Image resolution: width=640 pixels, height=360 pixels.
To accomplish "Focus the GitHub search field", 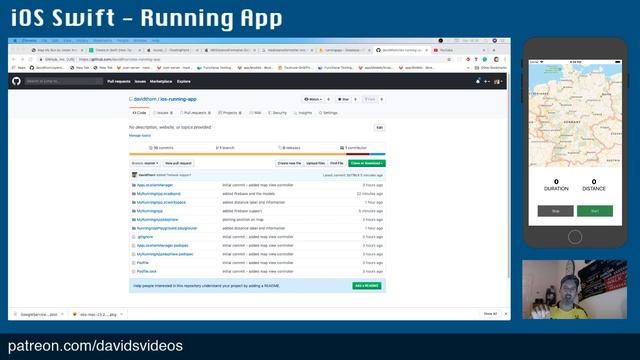I will point(63,81).
